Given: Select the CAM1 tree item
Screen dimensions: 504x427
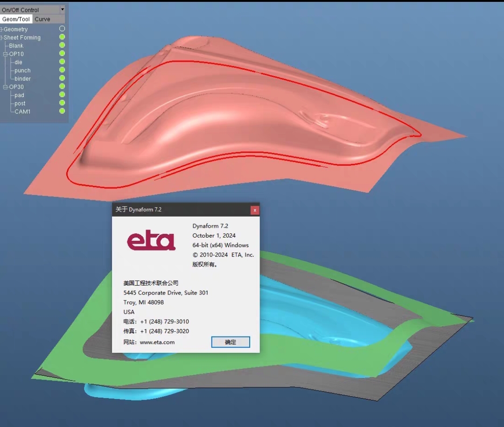Looking at the screenshot, I should [22, 112].
